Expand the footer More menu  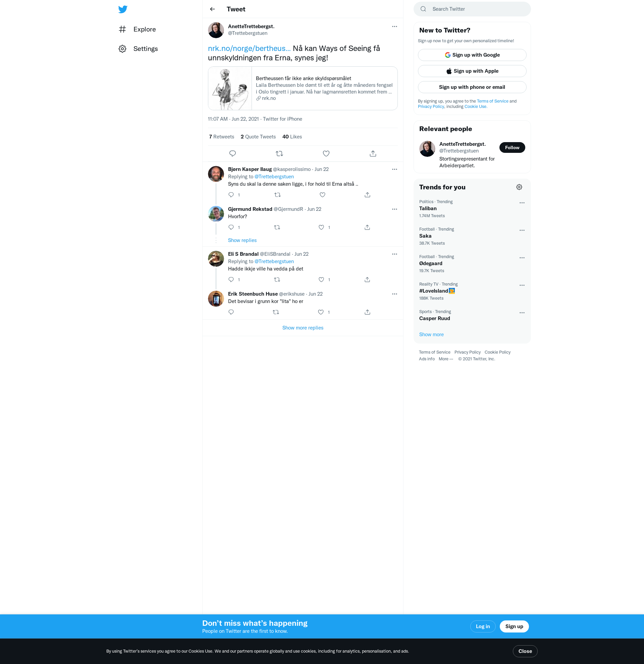[x=446, y=359]
